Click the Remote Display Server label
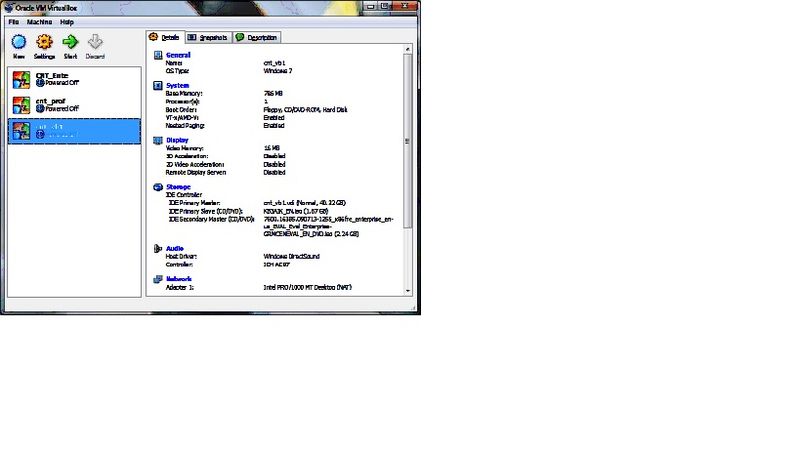 click(x=196, y=172)
